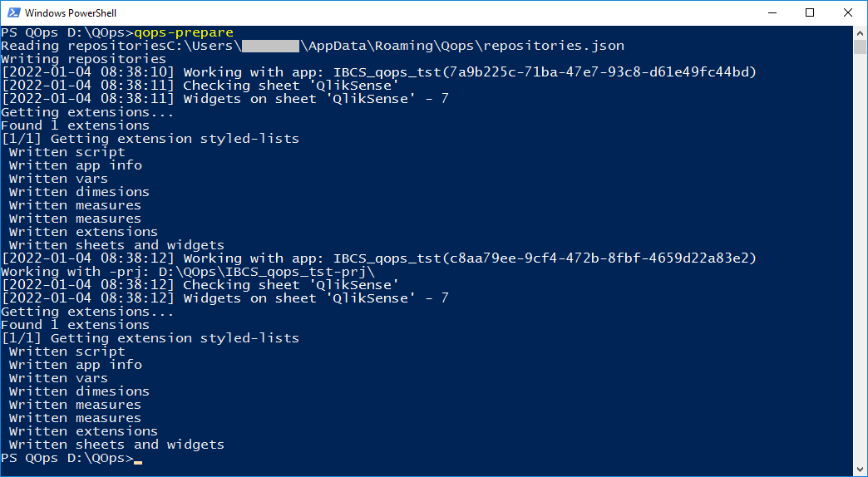Image resolution: width=868 pixels, height=477 pixels.
Task: Close the Windows PowerShell window
Action: (x=847, y=12)
